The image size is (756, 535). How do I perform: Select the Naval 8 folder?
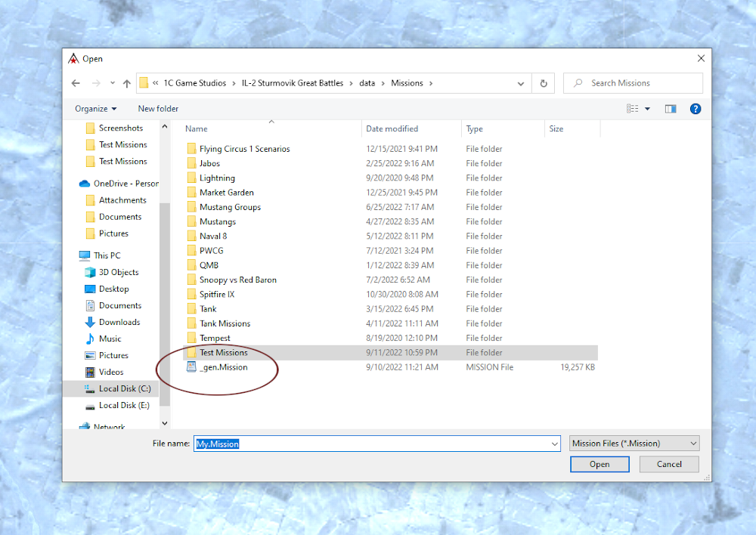tap(213, 237)
